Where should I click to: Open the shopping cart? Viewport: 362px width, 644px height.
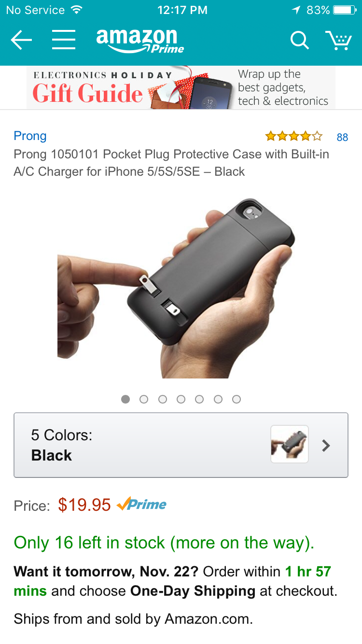point(338,40)
